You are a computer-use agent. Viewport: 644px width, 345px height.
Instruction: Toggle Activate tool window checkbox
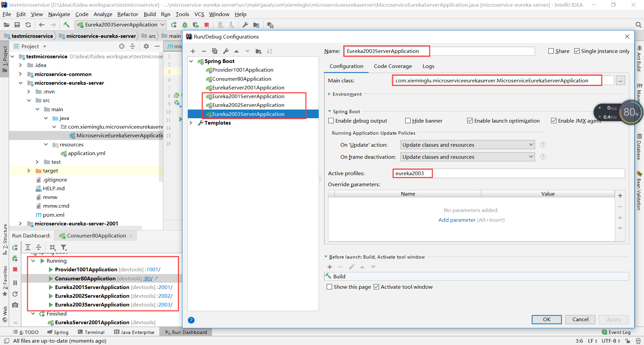tap(376, 287)
